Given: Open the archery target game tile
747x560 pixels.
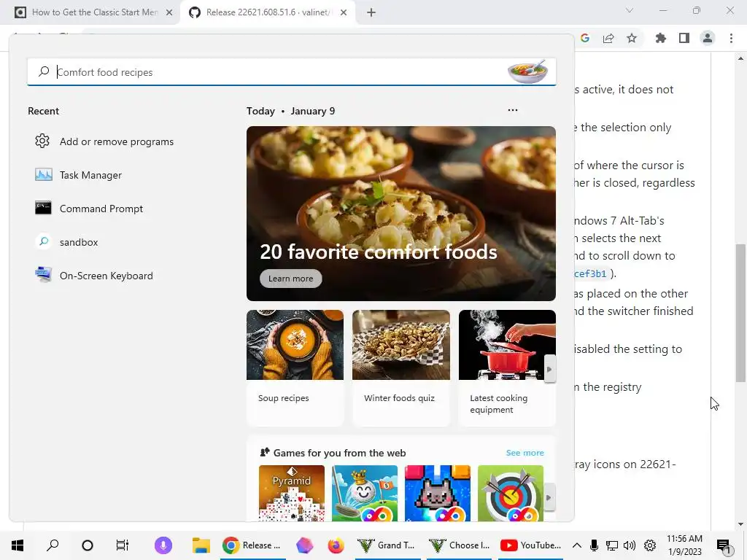Looking at the screenshot, I should [x=510, y=493].
